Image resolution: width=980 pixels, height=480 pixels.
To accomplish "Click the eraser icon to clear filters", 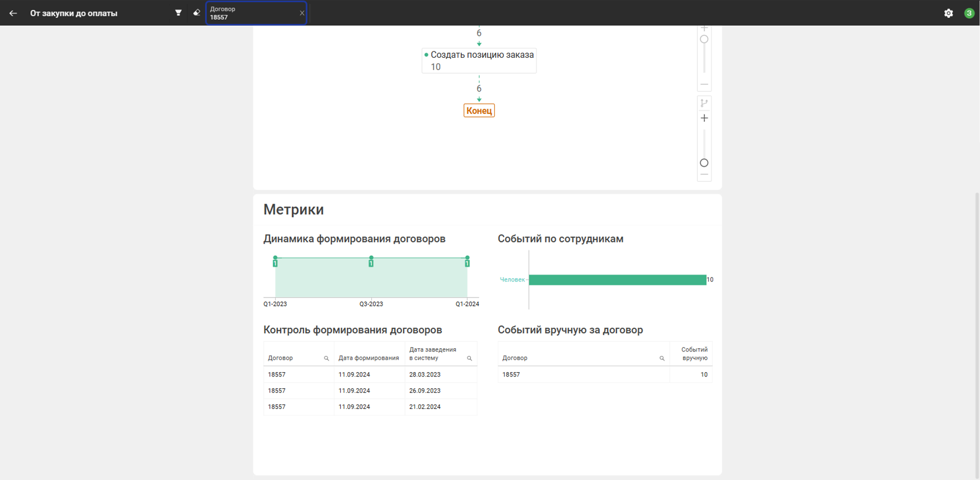I will pyautogui.click(x=196, y=13).
